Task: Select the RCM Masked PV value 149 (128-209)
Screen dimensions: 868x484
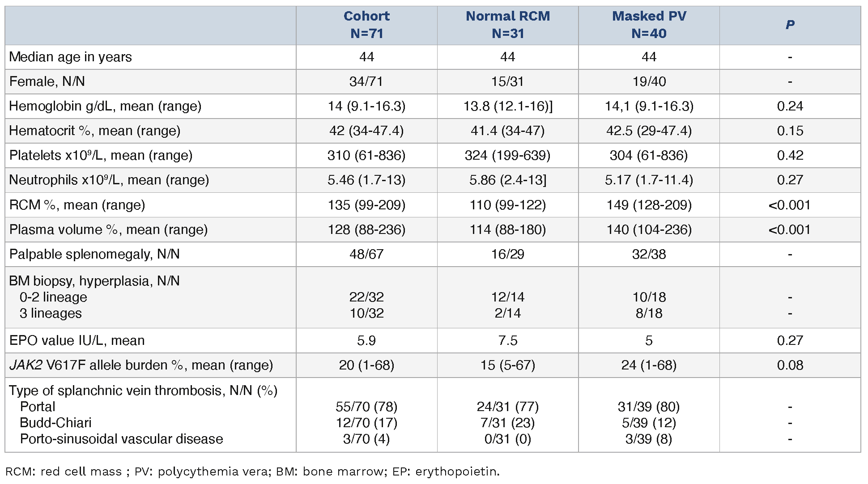Action: tap(649, 205)
